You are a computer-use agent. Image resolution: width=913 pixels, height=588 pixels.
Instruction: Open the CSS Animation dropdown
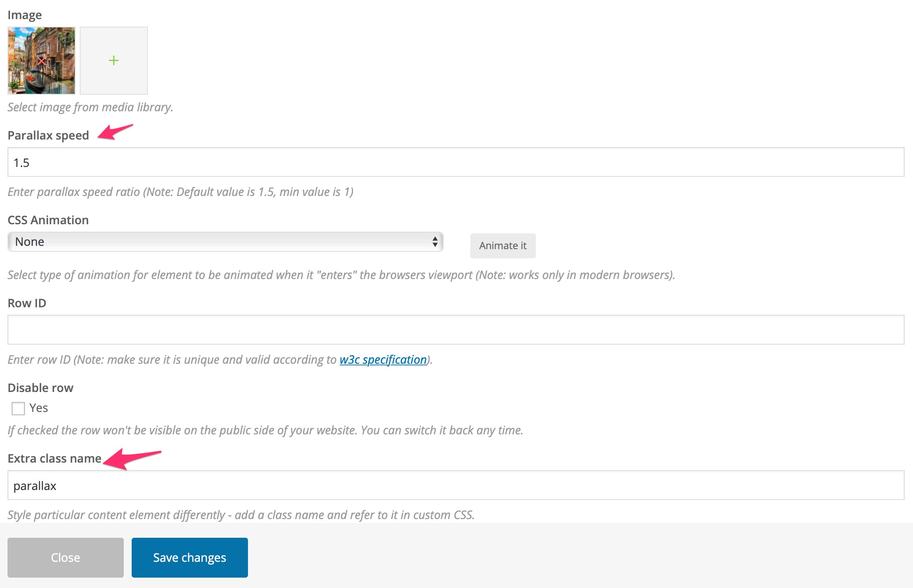click(x=226, y=242)
